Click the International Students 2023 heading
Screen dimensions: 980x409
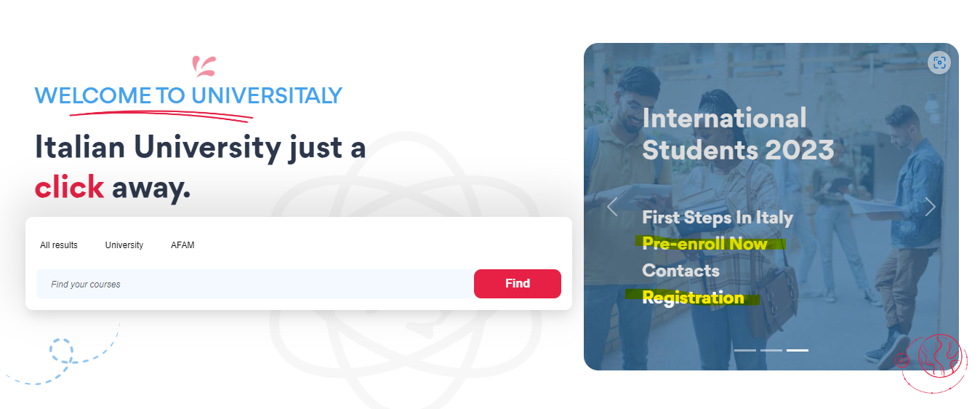(x=737, y=134)
